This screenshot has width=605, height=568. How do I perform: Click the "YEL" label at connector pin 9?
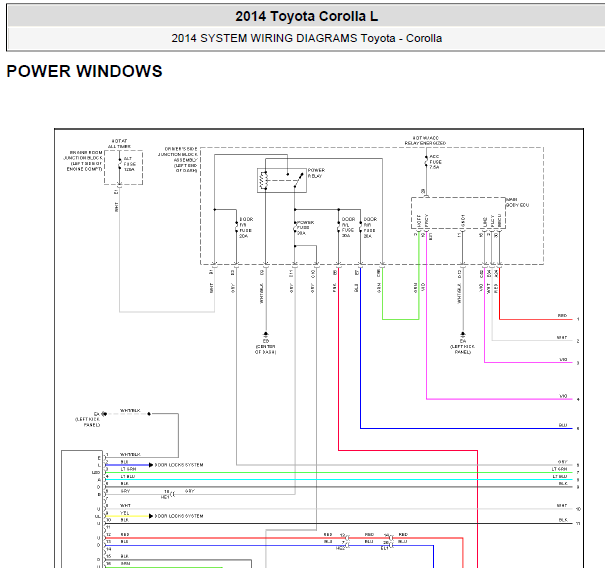125,513
